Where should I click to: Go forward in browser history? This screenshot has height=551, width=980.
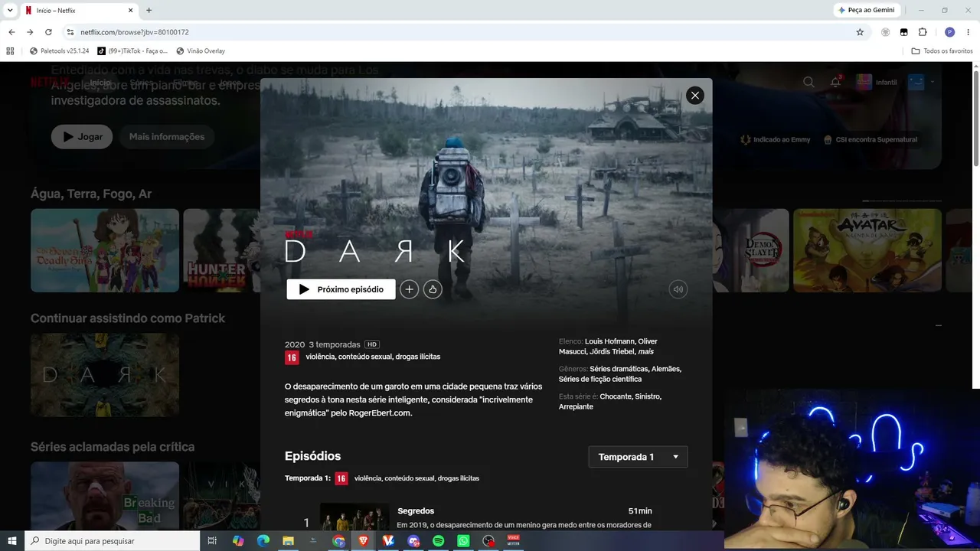pos(30,32)
